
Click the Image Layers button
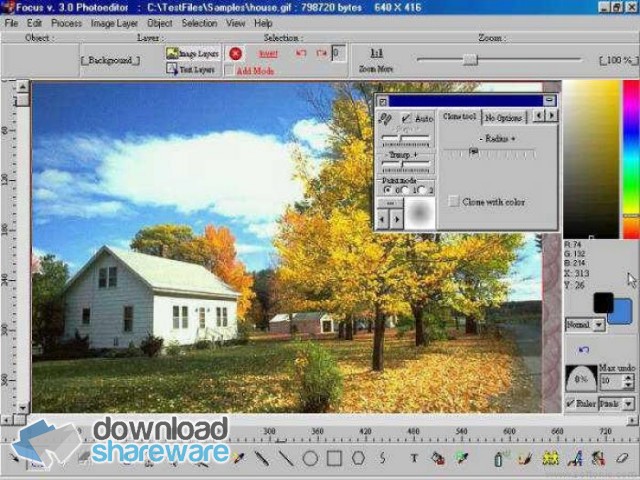pos(193,53)
